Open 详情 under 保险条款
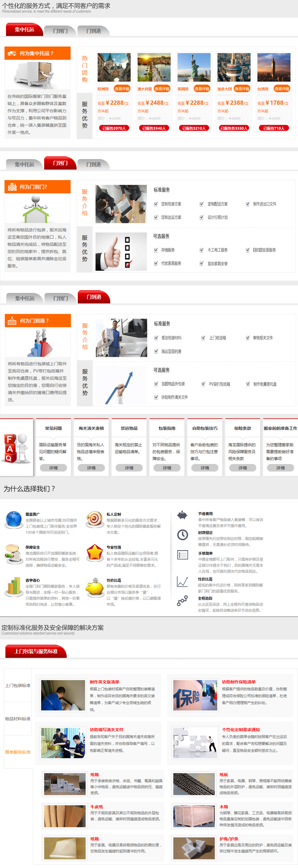The width and height of the screenshot is (298, 868). (x=242, y=468)
